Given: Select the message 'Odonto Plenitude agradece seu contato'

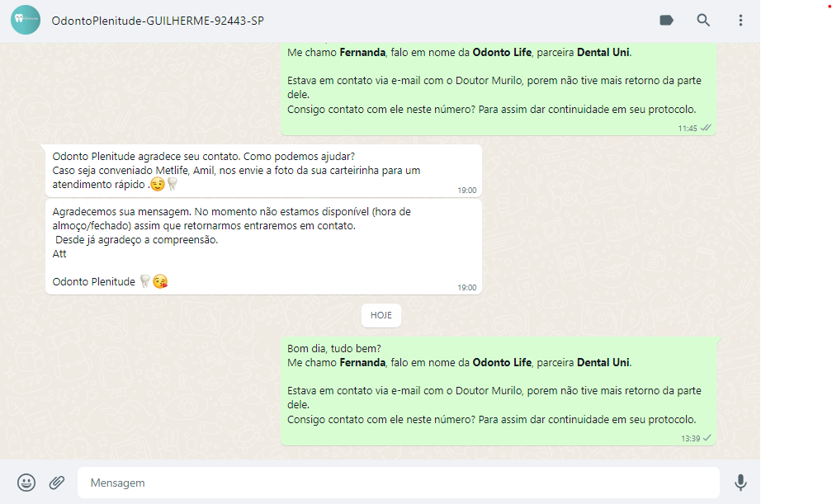Looking at the screenshot, I should click(264, 170).
